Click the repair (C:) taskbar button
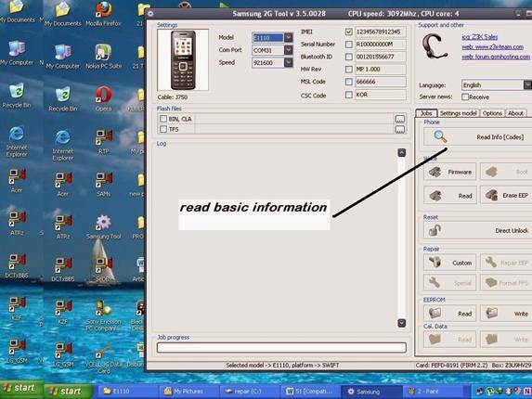 [x=250, y=392]
